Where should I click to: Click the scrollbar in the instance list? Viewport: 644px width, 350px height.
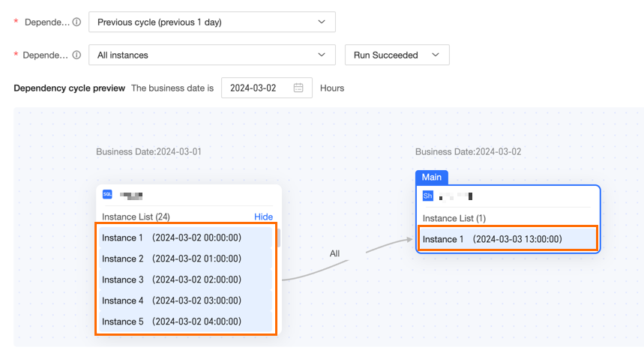point(279,238)
